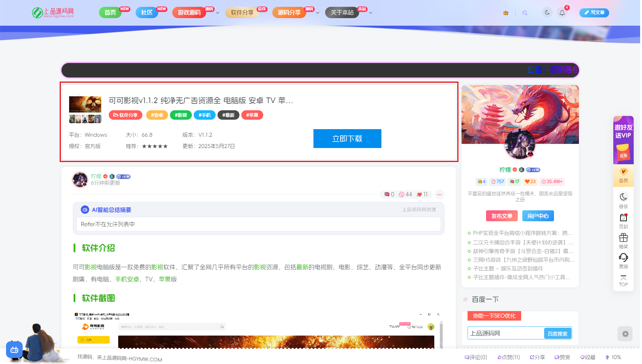Image resolution: width=642 pixels, height=364 pixels.
Task: Open the floating robot assistant icon
Action: tap(14, 350)
